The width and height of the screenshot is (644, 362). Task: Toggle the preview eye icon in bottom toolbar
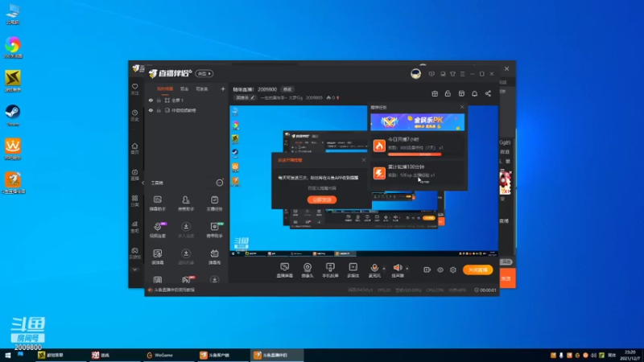(x=440, y=269)
